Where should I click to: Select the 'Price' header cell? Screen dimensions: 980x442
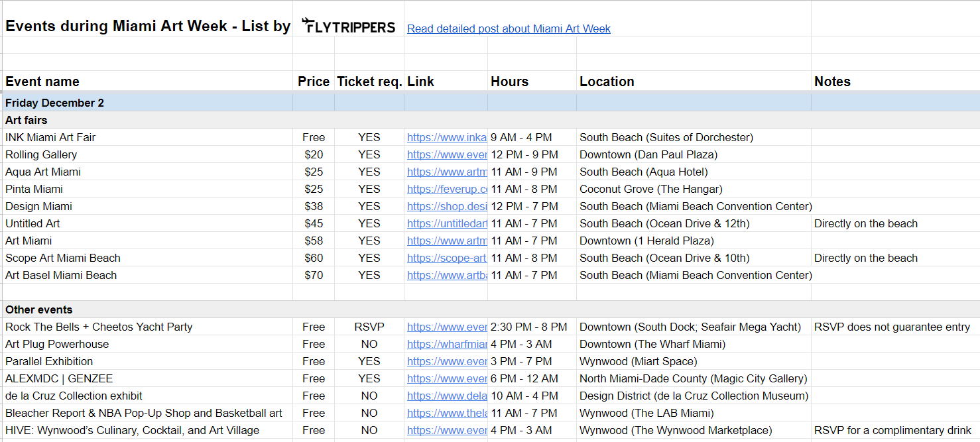(314, 82)
